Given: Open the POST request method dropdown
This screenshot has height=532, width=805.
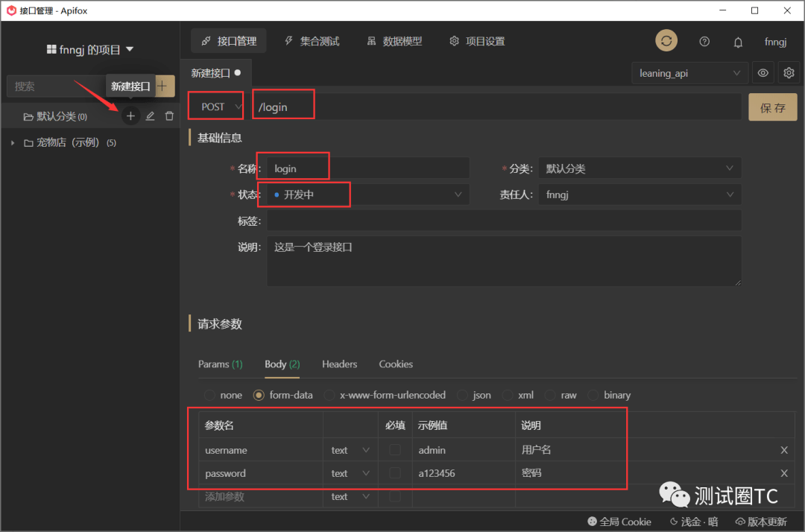Looking at the screenshot, I should pyautogui.click(x=215, y=106).
